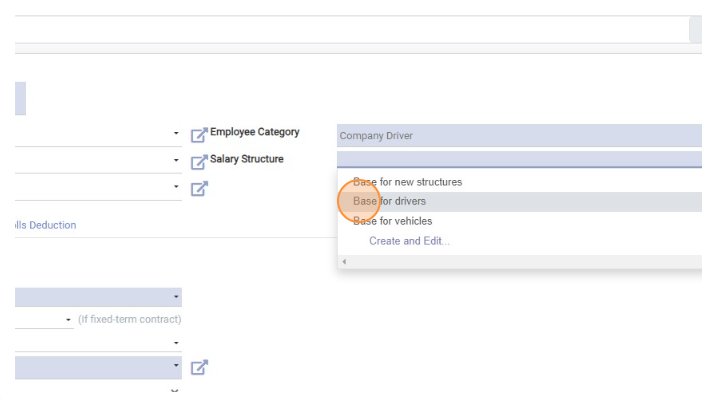The height and width of the screenshot is (399, 716).
Task: Expand dropdown arrow on Salary Structure row
Action: [176, 160]
